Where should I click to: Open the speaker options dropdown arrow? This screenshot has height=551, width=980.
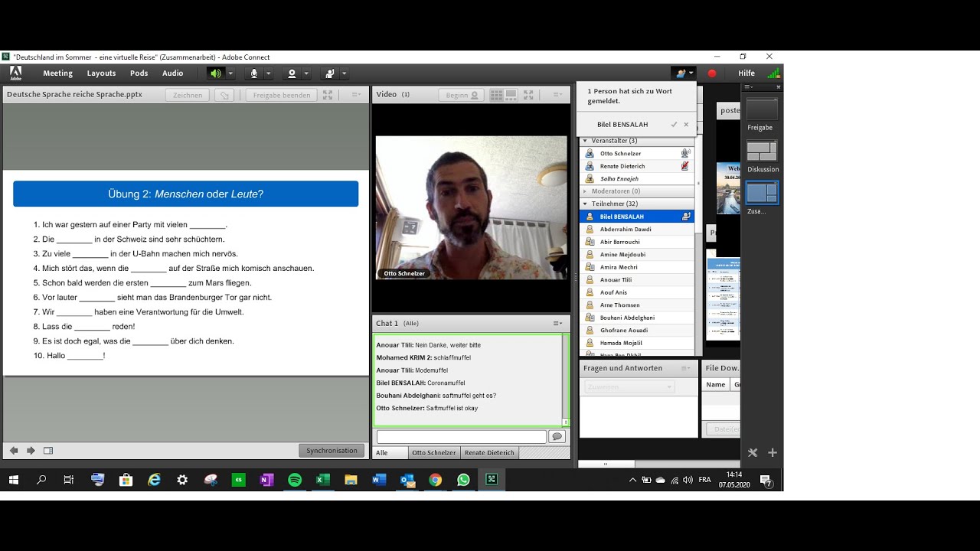[230, 73]
